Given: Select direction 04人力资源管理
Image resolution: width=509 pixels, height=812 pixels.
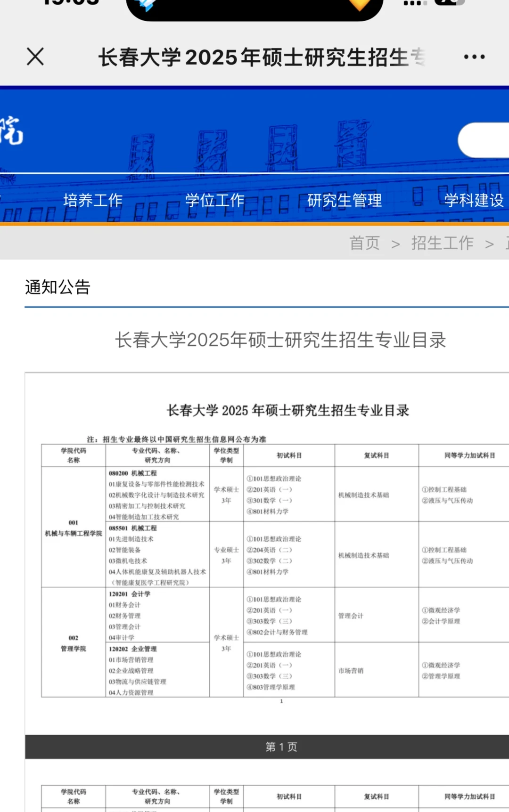Looking at the screenshot, I should pyautogui.click(x=131, y=692).
